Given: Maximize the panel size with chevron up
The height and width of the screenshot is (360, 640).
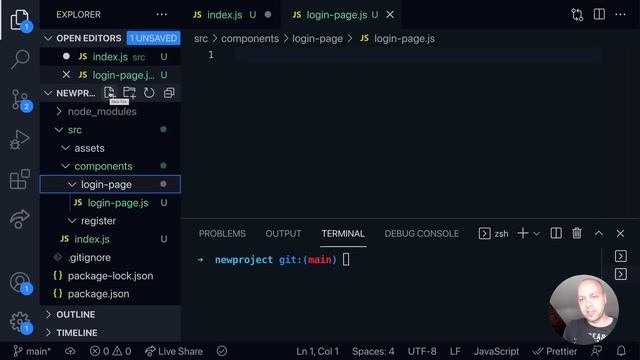Looking at the screenshot, I should [599, 233].
